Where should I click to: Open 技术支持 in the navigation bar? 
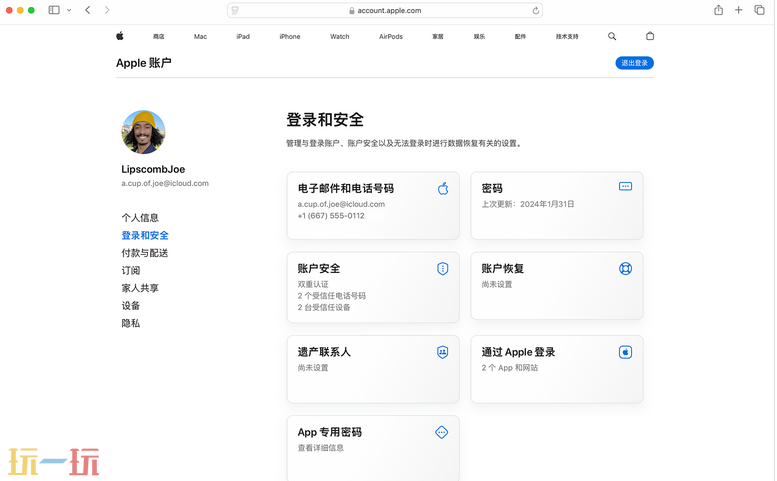(x=567, y=37)
